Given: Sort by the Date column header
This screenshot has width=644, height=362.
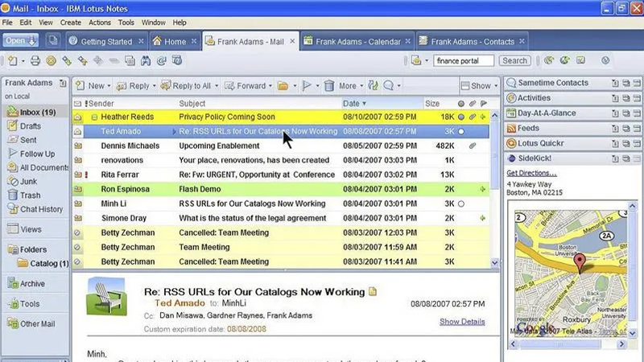Looking at the screenshot, I should coord(382,104).
